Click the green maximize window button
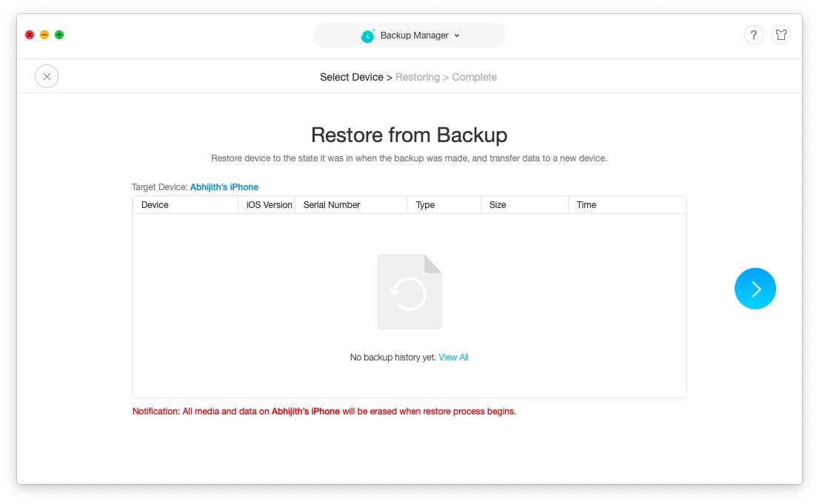 tap(59, 35)
